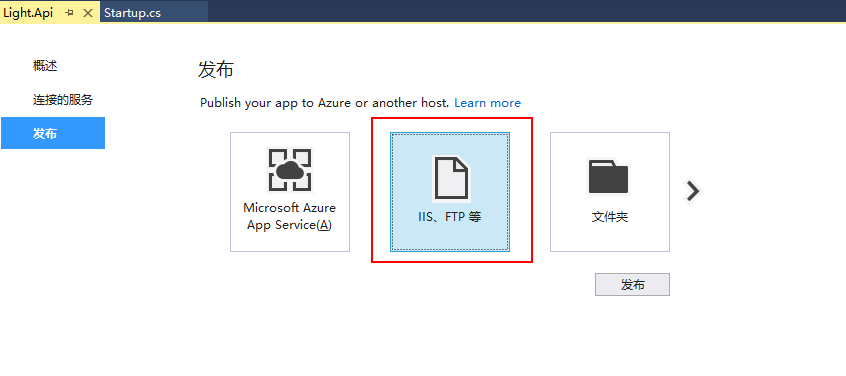This screenshot has height=376, width=846.
Task: Open the 连接的服务 section
Action: coord(63,100)
